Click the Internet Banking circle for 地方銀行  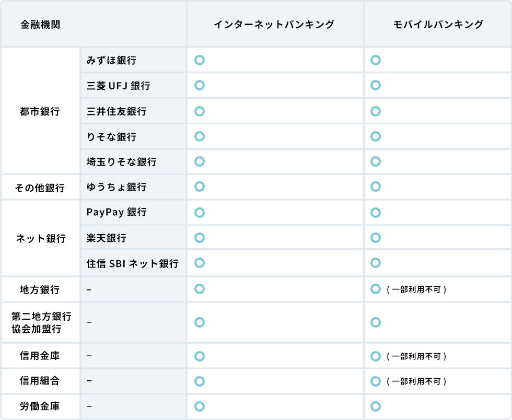click(199, 289)
